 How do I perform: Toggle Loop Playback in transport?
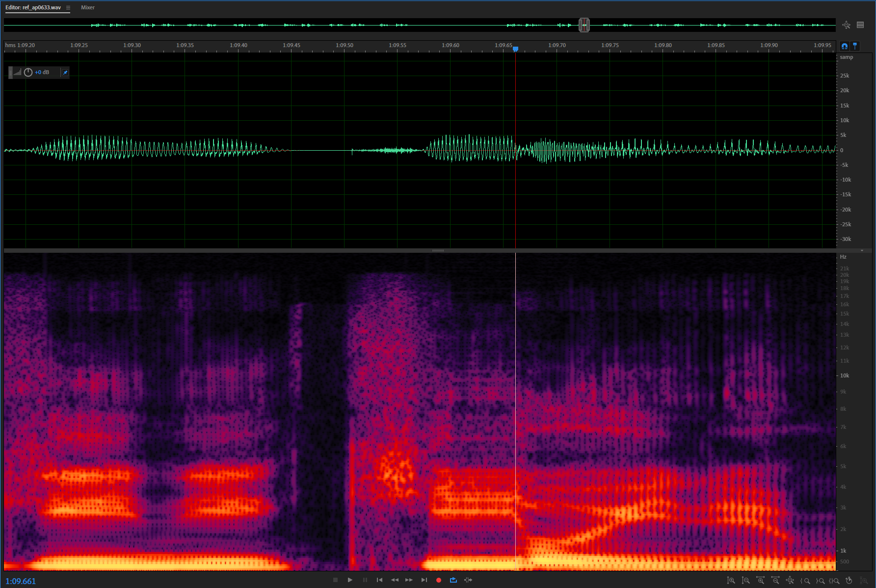coord(453,580)
